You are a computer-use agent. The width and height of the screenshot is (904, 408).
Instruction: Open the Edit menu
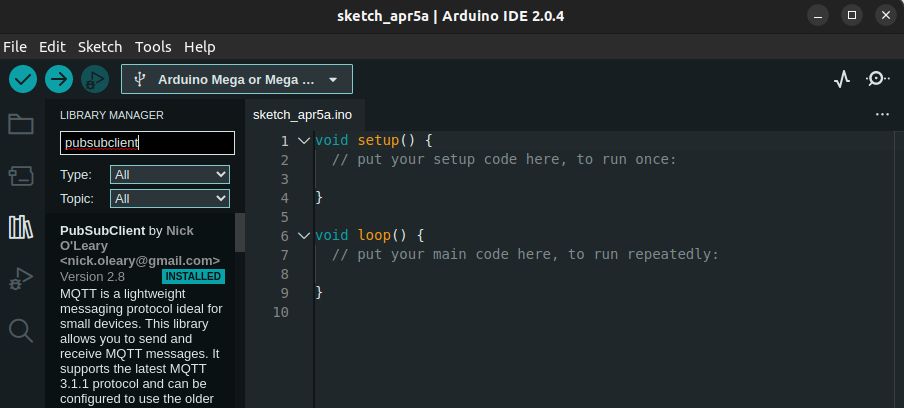pyautogui.click(x=52, y=47)
